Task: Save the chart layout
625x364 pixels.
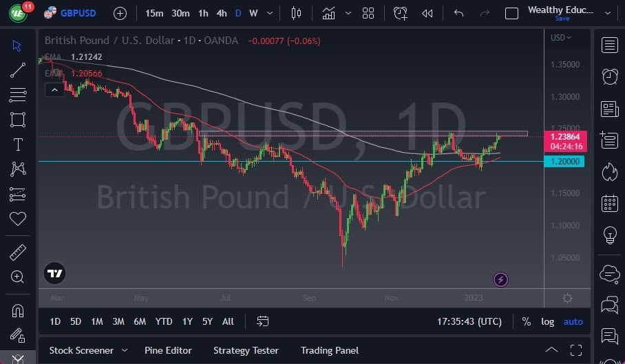Action: tap(562, 19)
